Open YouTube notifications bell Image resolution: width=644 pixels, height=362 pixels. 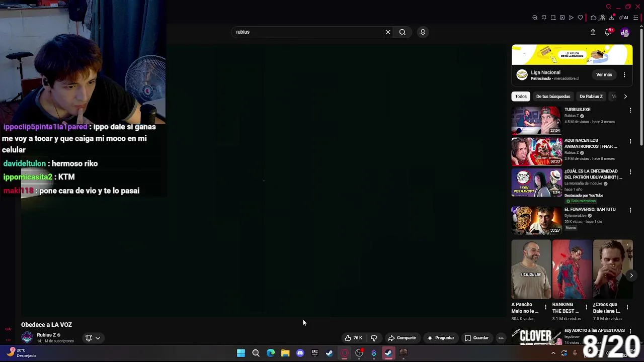pyautogui.click(x=608, y=32)
